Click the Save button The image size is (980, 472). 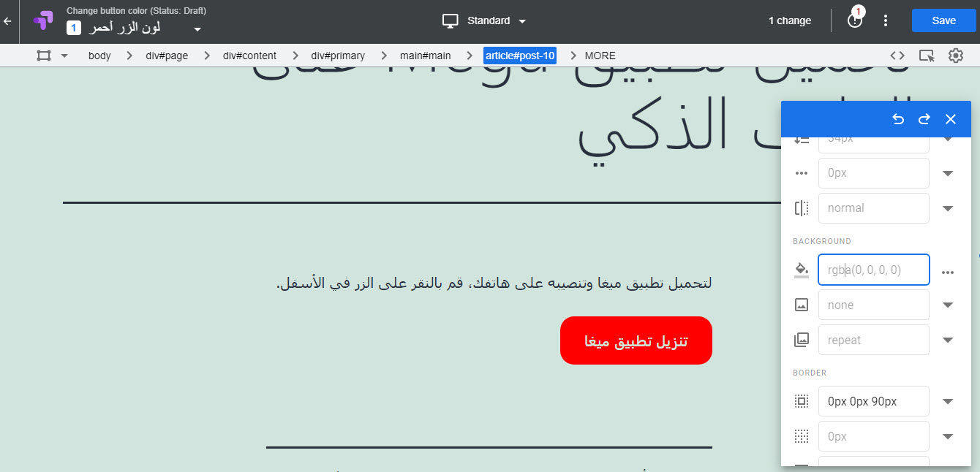pos(943,20)
